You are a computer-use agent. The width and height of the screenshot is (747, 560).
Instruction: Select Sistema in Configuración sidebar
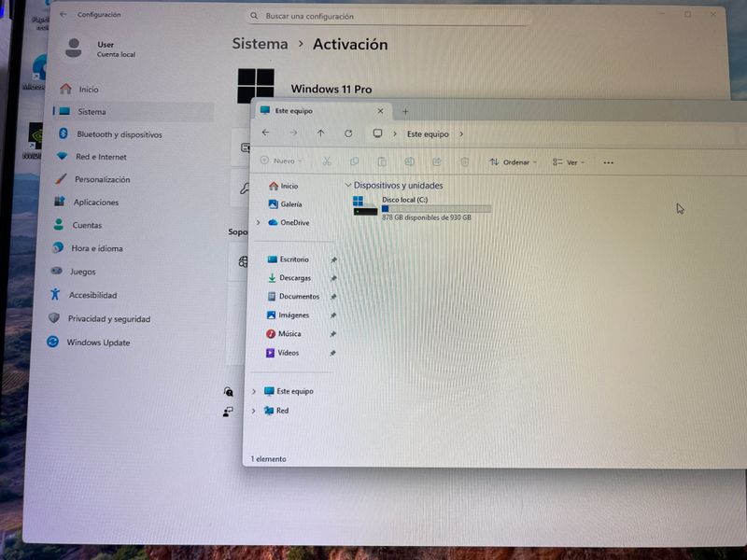[133, 111]
